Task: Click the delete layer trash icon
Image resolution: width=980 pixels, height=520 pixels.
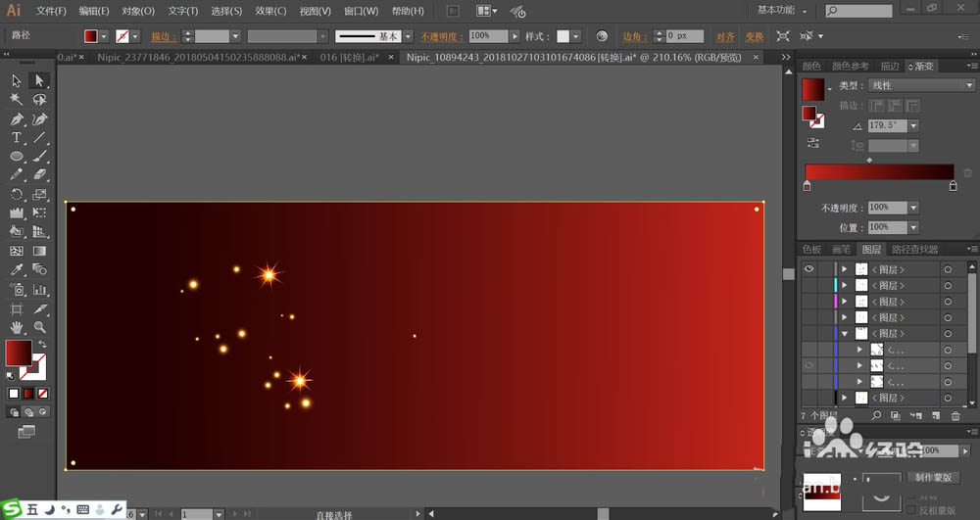Action: pyautogui.click(x=955, y=415)
